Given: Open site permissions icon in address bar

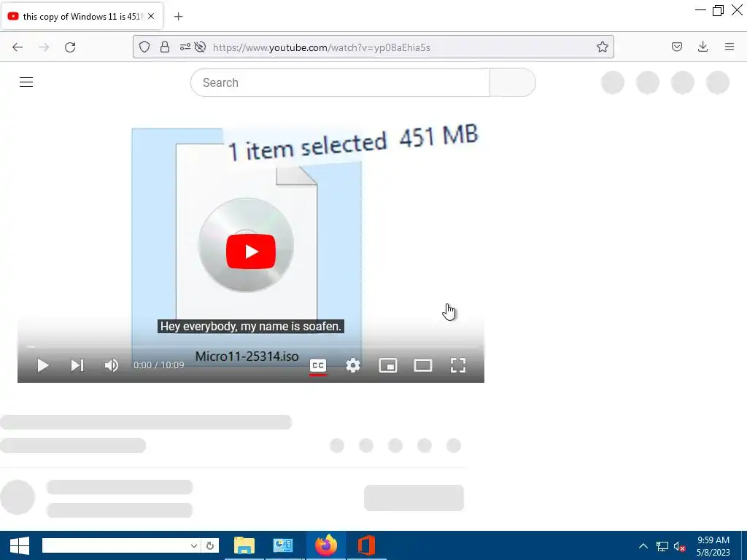Looking at the screenshot, I should (185, 47).
